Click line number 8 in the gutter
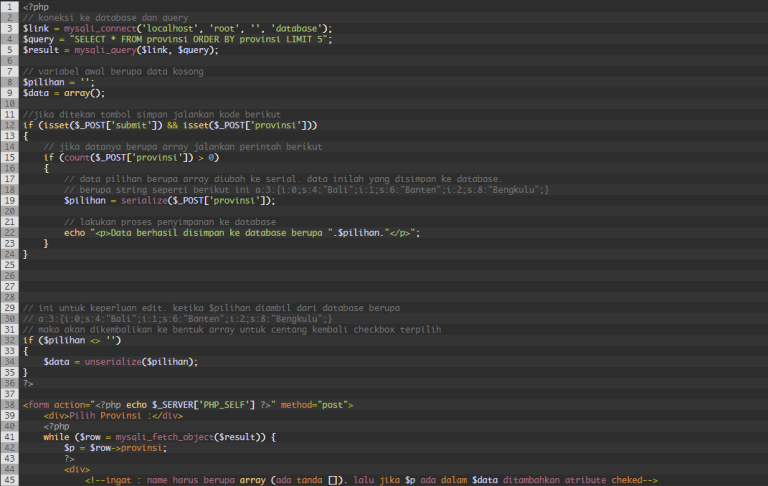The height and width of the screenshot is (486, 768). coord(10,82)
